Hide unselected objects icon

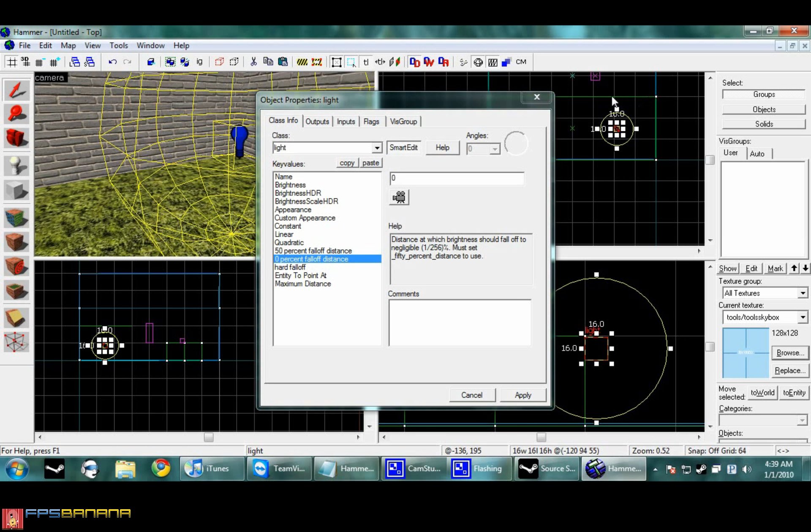point(234,62)
